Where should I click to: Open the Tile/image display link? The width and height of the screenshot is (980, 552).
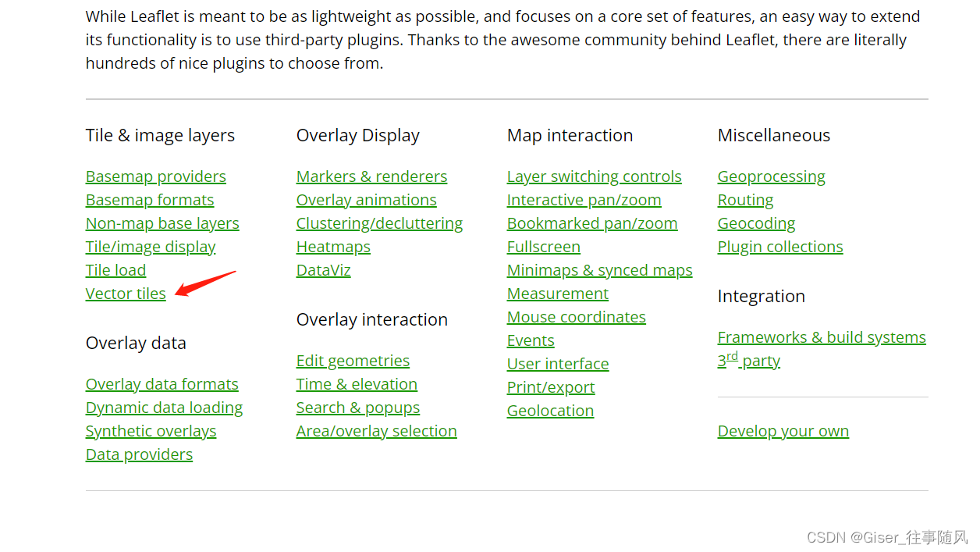(x=151, y=247)
